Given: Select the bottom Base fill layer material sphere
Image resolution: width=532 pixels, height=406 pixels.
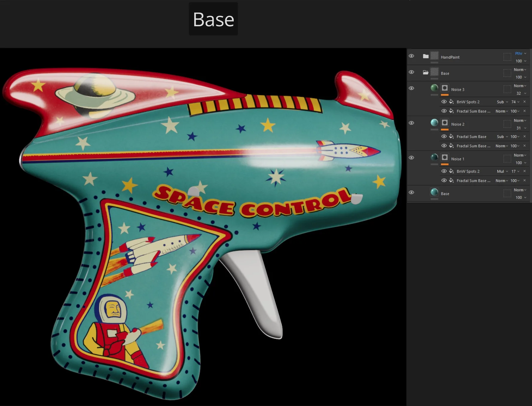Looking at the screenshot, I should [434, 192].
